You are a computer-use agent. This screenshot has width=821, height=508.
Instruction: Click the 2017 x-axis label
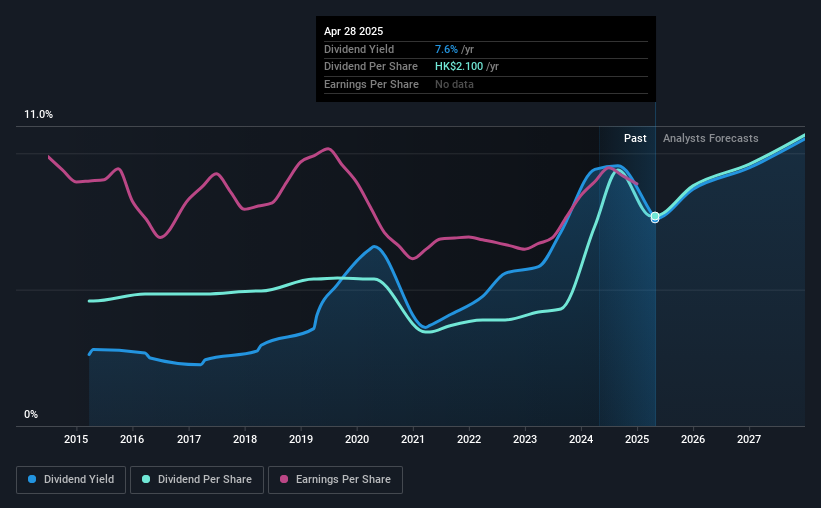[188, 439]
